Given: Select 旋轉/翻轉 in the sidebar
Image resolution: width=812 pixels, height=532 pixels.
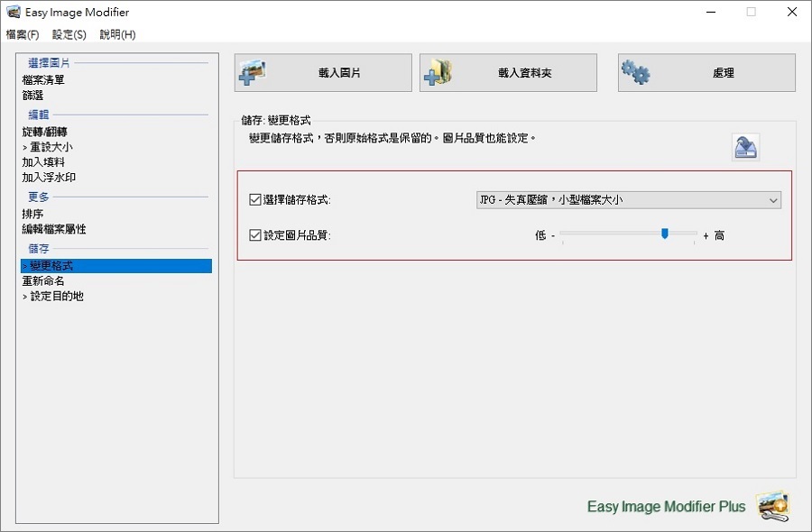Looking at the screenshot, I should (44, 132).
